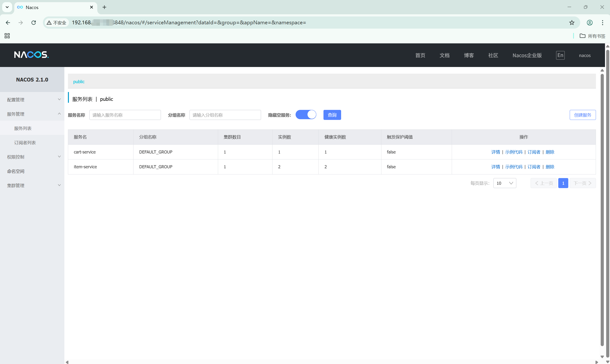
Task: Click the insecure site warning indicator
Action: (x=56, y=23)
